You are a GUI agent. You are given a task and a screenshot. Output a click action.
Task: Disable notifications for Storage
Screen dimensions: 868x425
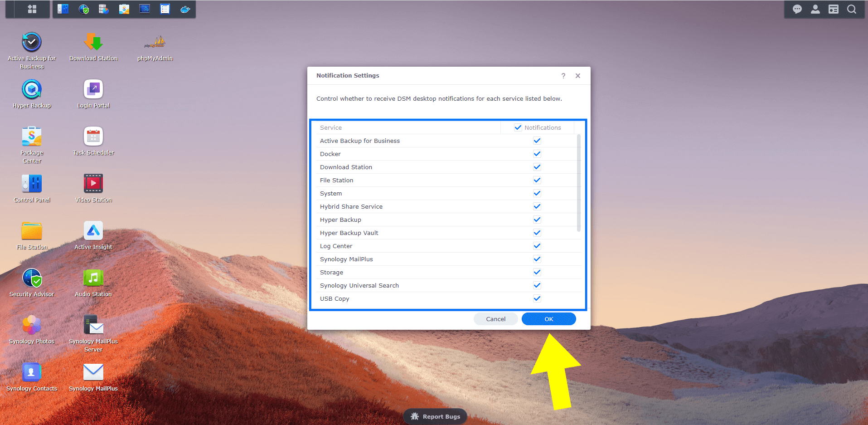537,272
